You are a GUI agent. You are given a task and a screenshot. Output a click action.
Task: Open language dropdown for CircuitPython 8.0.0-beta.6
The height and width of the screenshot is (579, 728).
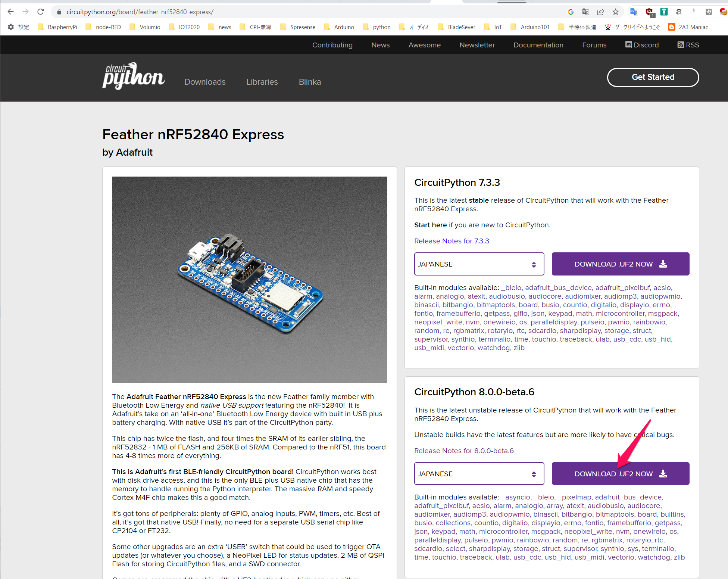479,474
